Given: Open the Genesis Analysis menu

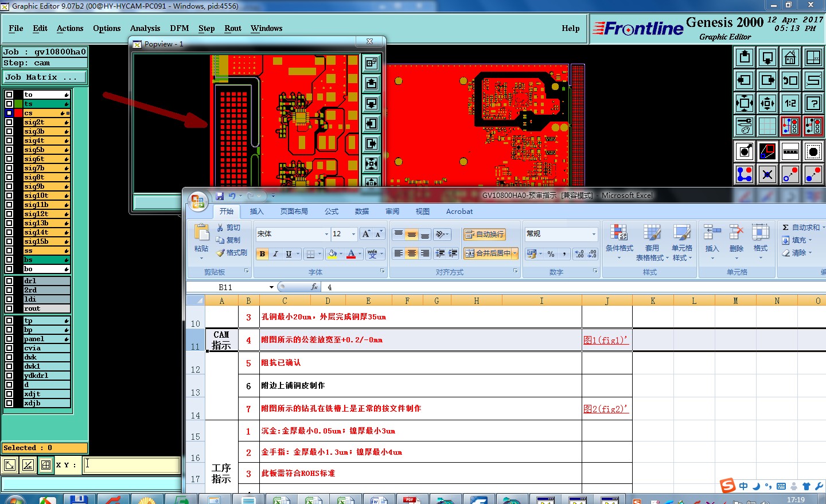Looking at the screenshot, I should pos(145,28).
